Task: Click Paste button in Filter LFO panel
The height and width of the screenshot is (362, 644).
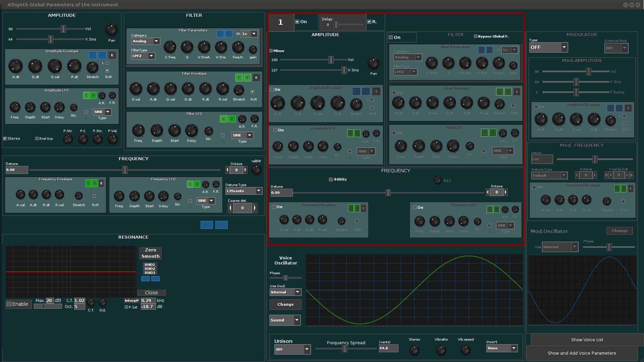Action: click(232, 119)
